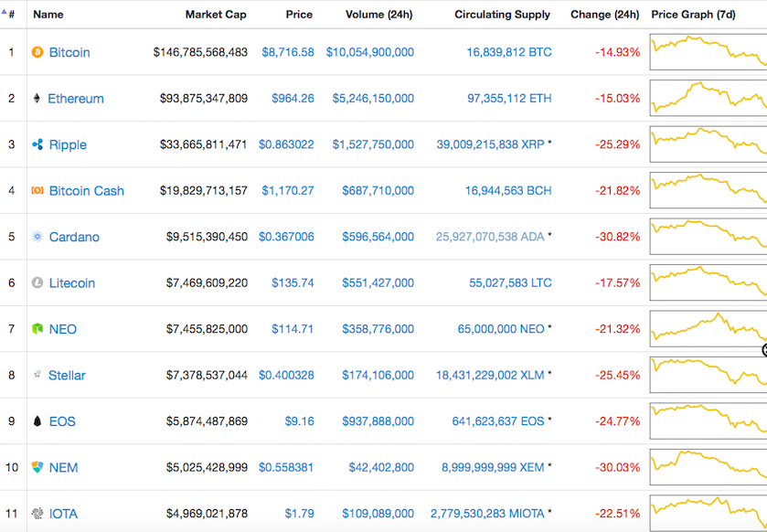Screen dimensions: 767x532
Task: Open the Litecoin name link
Action: click(x=72, y=283)
